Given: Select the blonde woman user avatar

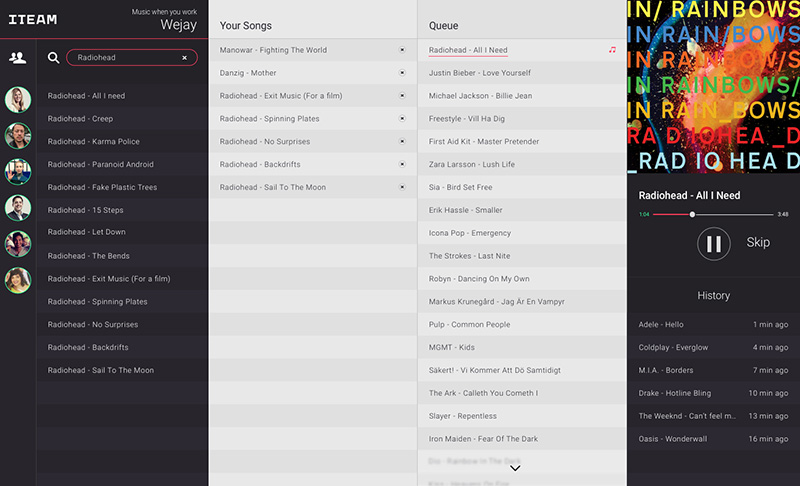Looking at the screenshot, I should point(18,99).
